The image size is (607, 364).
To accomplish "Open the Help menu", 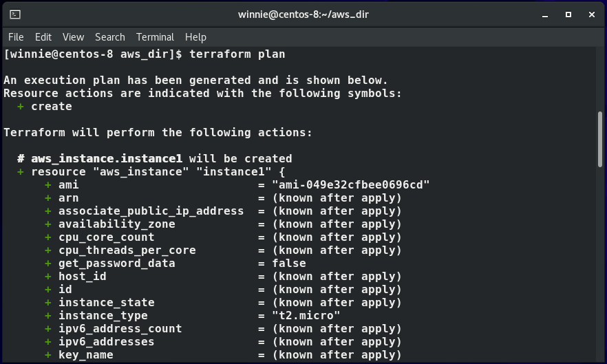I will pos(195,37).
